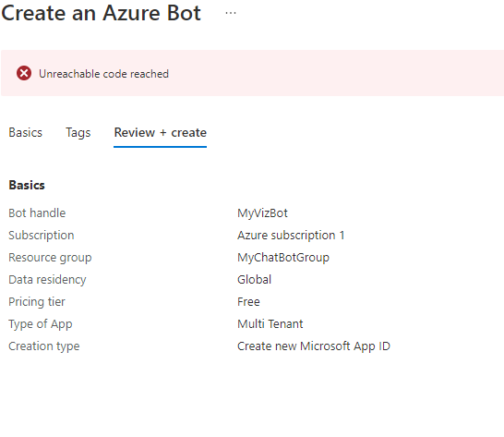Click the Global data residency value
Screen dimensions: 504x437
point(254,279)
